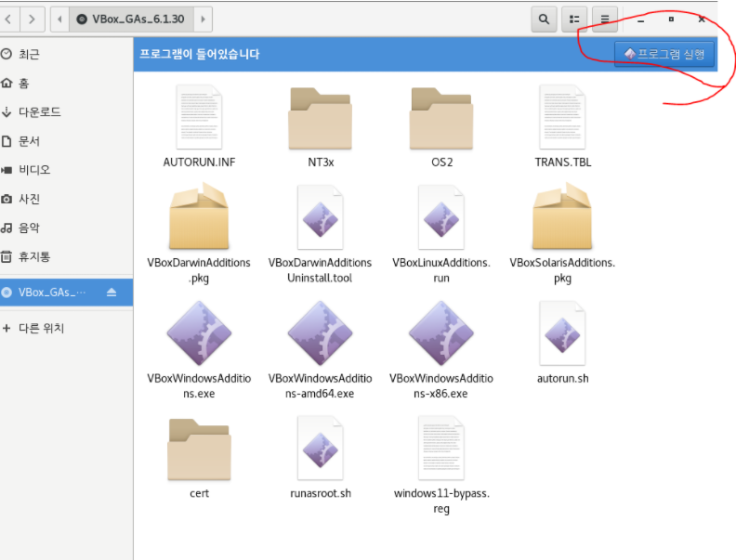Screen dimensions: 736x560
Task: Open 휴지통 in sidebar
Action: coord(66,256)
